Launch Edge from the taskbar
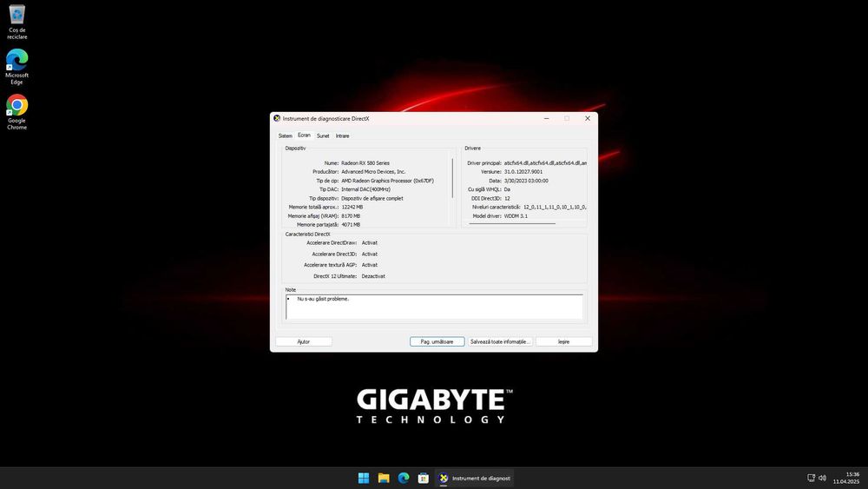 [x=404, y=478]
